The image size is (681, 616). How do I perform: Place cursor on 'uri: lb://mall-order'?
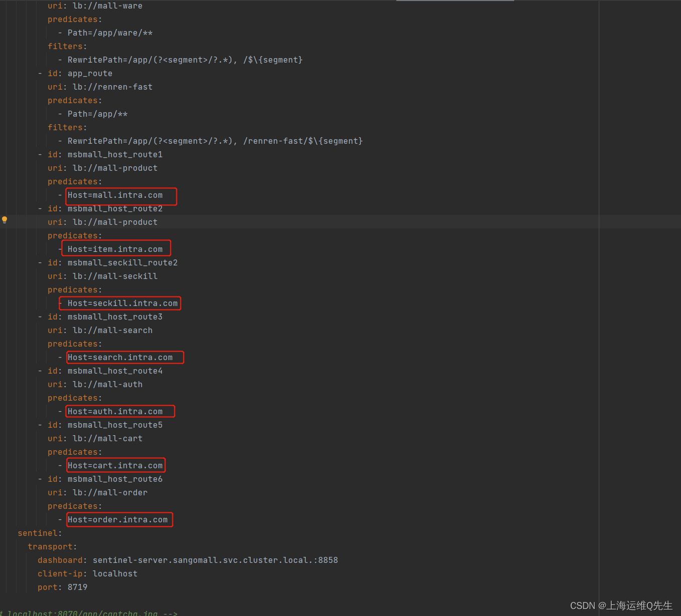(98, 493)
